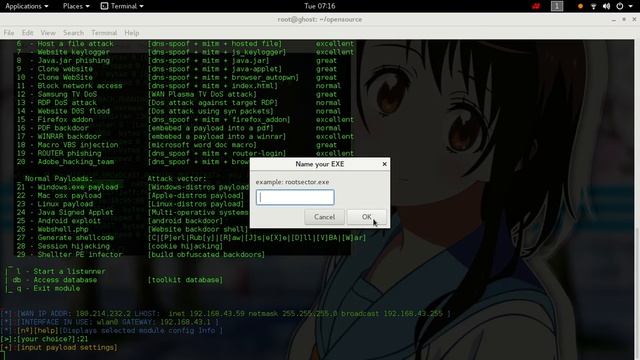640x360 pixels.
Task: Click line '8 - Java.jar phishing'
Action: (x=63, y=60)
